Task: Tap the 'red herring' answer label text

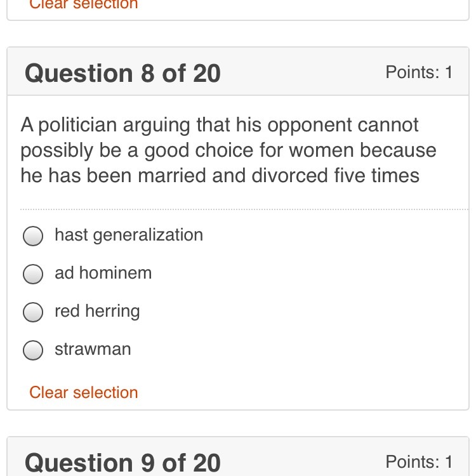Action: click(97, 311)
